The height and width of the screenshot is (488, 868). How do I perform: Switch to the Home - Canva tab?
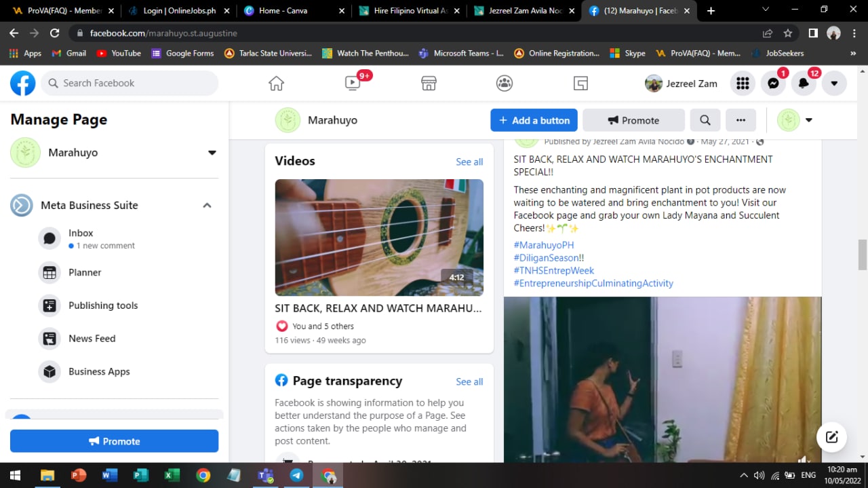pos(294,11)
